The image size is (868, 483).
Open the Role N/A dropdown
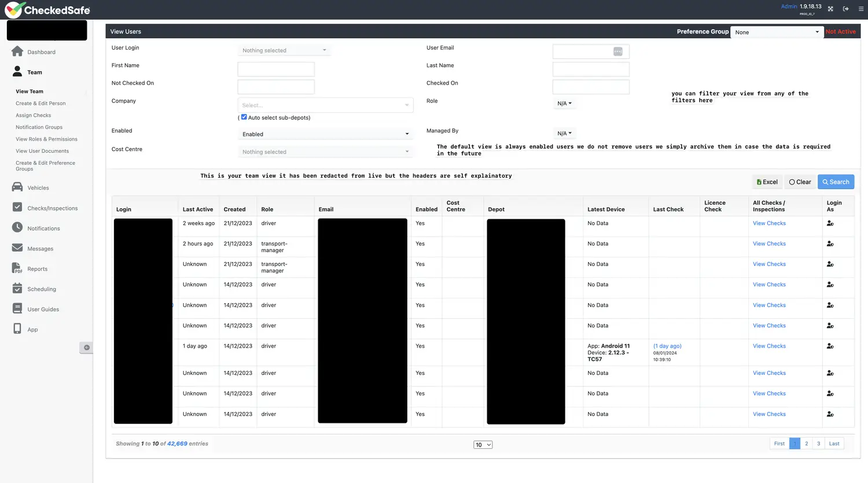tap(564, 103)
